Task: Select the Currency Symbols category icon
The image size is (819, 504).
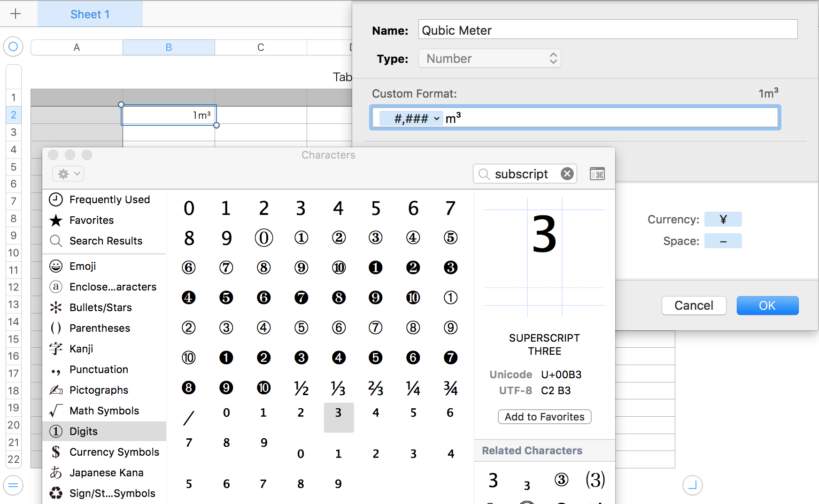Action: [56, 452]
